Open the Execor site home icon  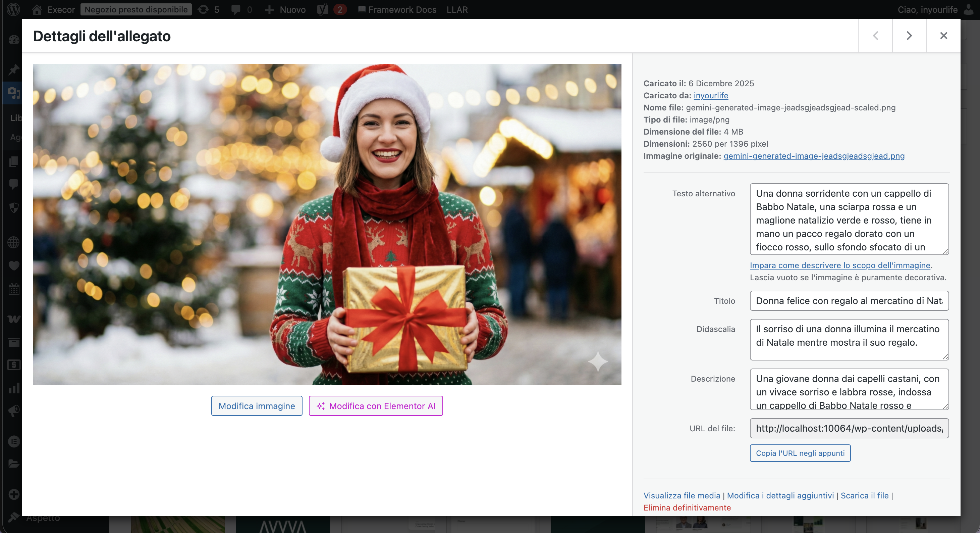pyautogui.click(x=37, y=9)
